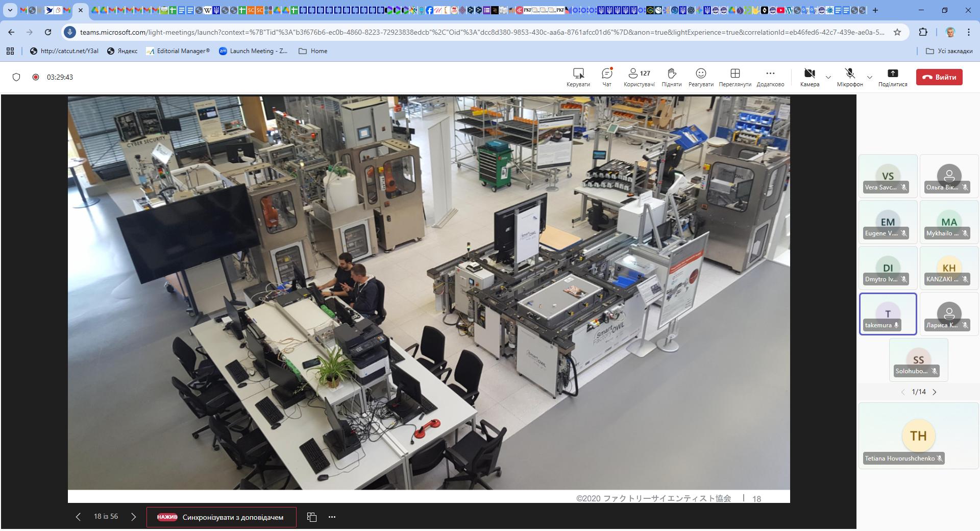Open the Переглянути view layout options
Screen dimensions: 980x531
[734, 77]
